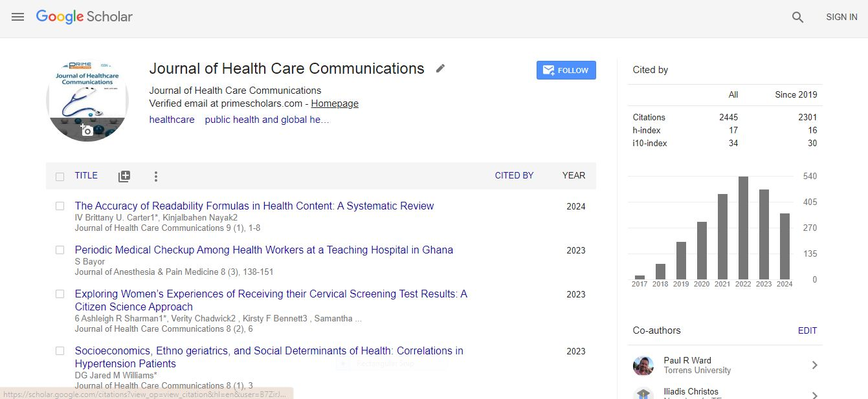Click the pencil edit profile icon
Image resolution: width=868 pixels, height=399 pixels.
440,69
